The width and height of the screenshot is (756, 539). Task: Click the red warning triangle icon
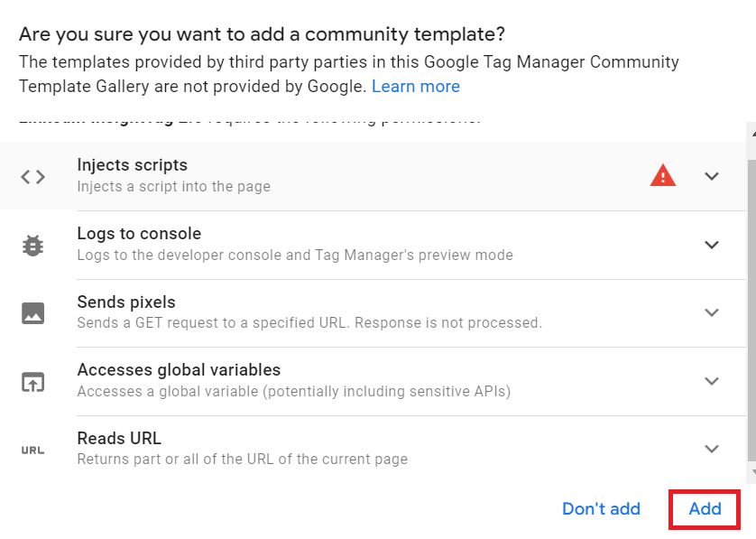(662, 175)
